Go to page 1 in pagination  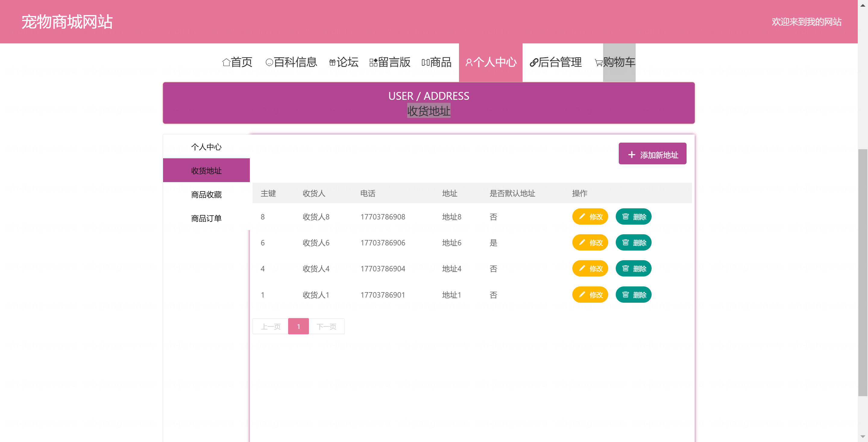click(x=298, y=326)
